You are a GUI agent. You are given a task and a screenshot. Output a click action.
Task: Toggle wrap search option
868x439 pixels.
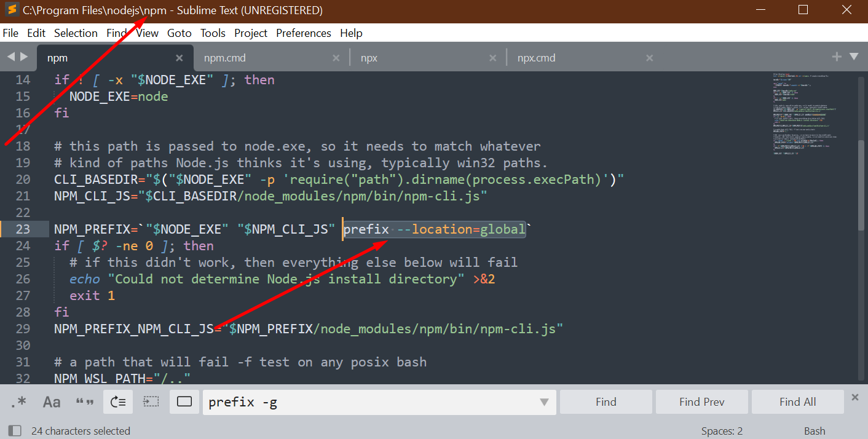tap(118, 401)
